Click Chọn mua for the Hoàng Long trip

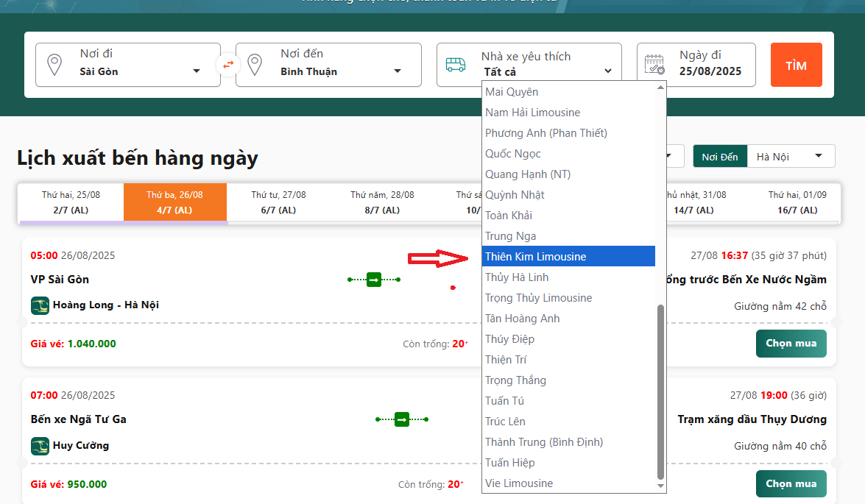pos(791,344)
